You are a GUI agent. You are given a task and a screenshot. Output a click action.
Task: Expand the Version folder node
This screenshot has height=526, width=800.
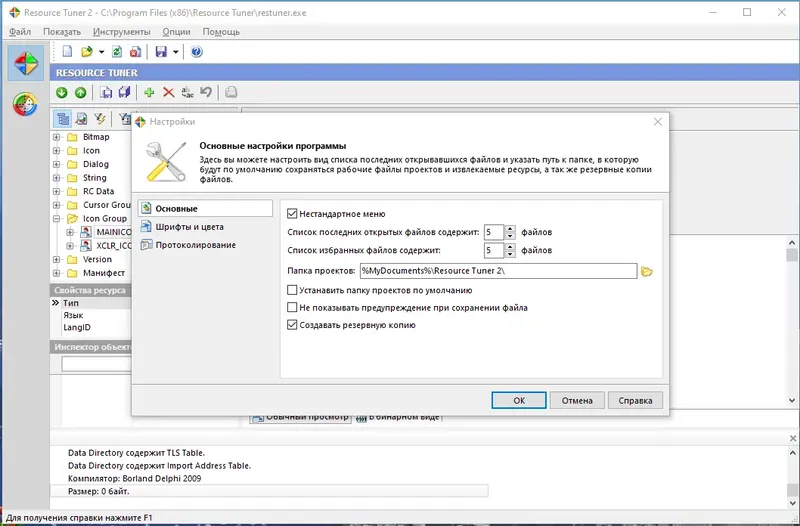(x=57, y=259)
